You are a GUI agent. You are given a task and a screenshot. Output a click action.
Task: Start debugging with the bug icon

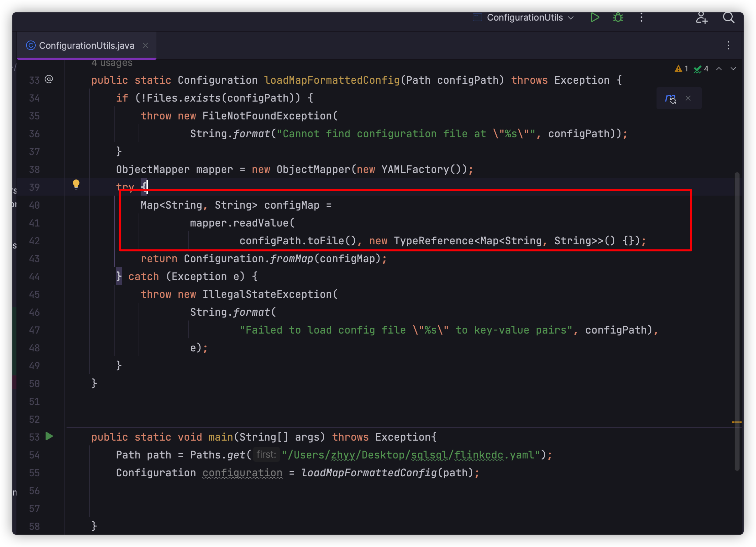pos(618,17)
